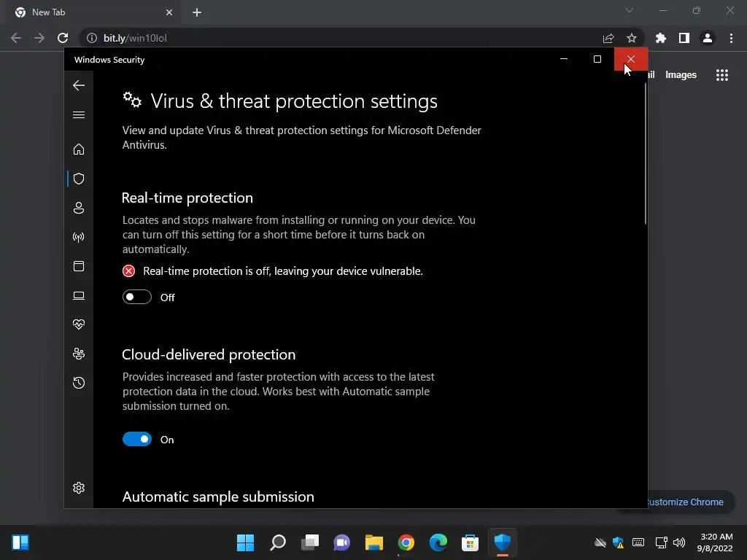Viewport: 747px width, 560px height.
Task: Open a new Chrome tab with plus
Action: 197,12
